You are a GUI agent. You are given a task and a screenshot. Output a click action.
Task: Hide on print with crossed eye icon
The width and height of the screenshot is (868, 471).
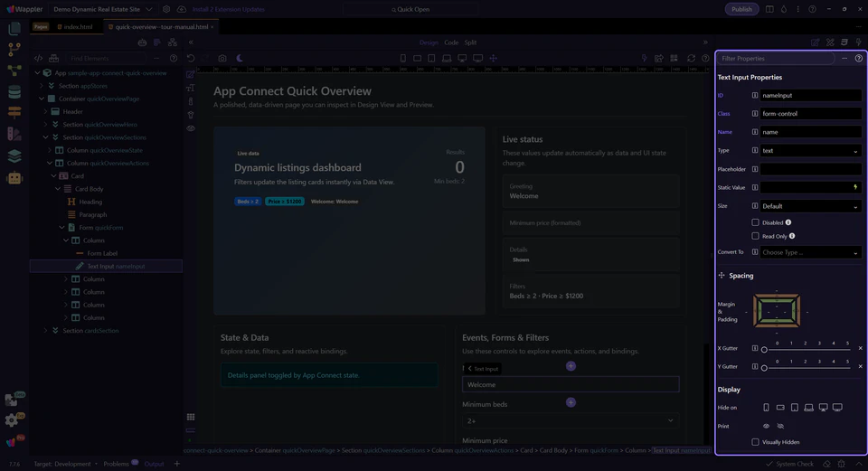[780, 426]
